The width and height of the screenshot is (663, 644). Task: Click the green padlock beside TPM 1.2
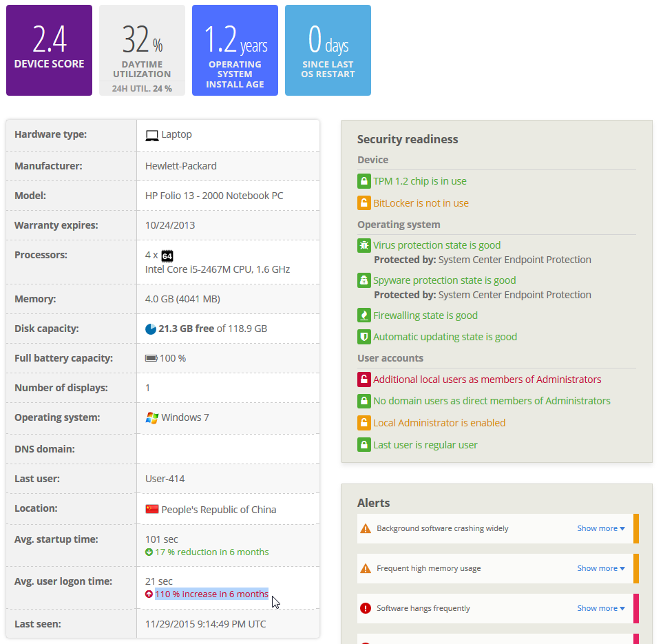coord(363,180)
